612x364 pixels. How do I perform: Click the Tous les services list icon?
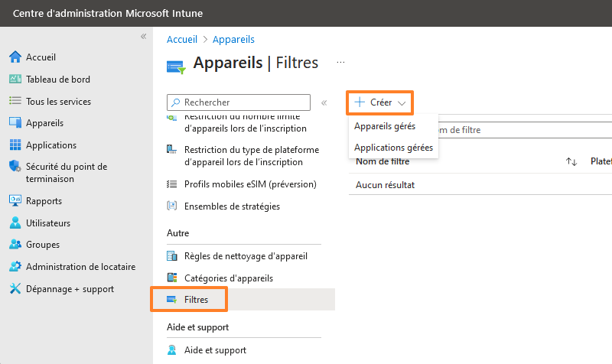tap(15, 101)
